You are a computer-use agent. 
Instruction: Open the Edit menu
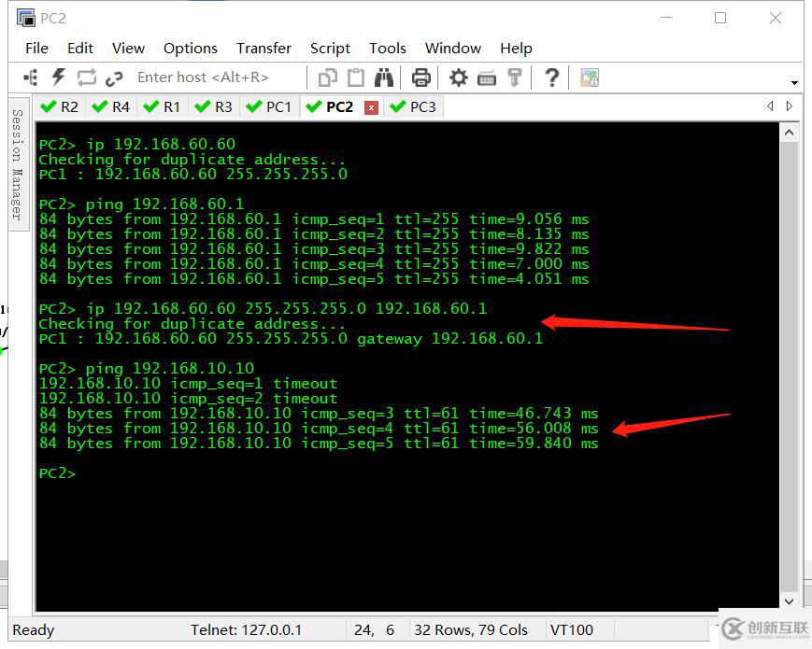click(80, 49)
